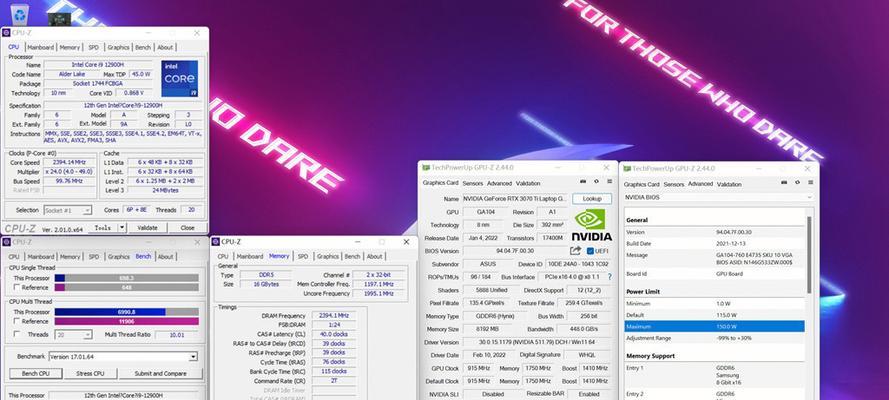
Task: Open Validation tab in GPU-Z Advanced window
Action: [729, 185]
